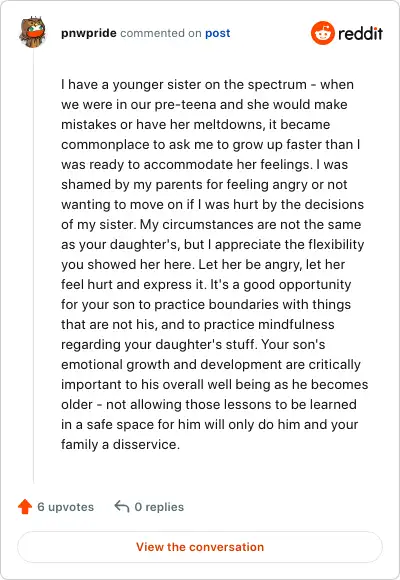Click the "in a safe space" line
Viewport: 400px width, 580px height.
[209, 424]
